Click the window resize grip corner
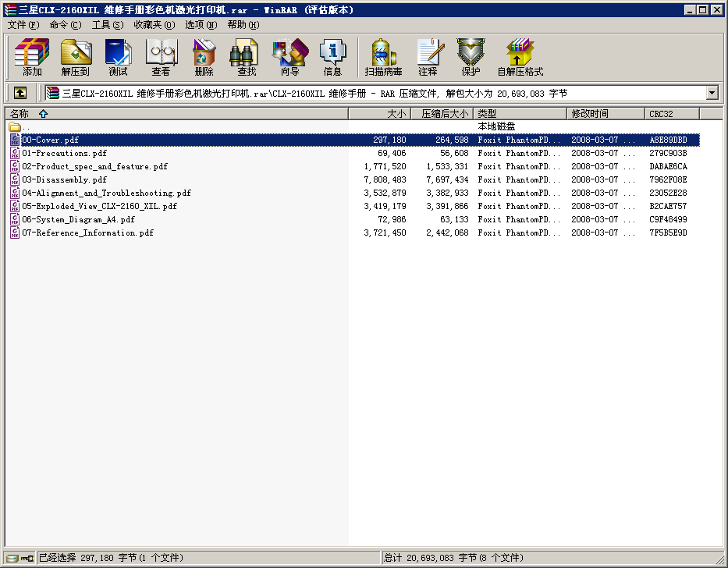This screenshot has width=728, height=568. (719, 559)
